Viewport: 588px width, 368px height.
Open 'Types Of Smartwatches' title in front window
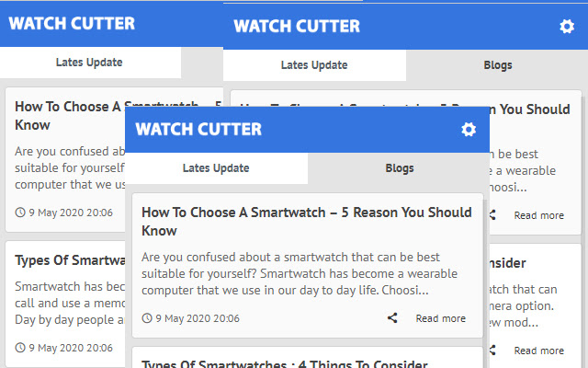(285, 363)
